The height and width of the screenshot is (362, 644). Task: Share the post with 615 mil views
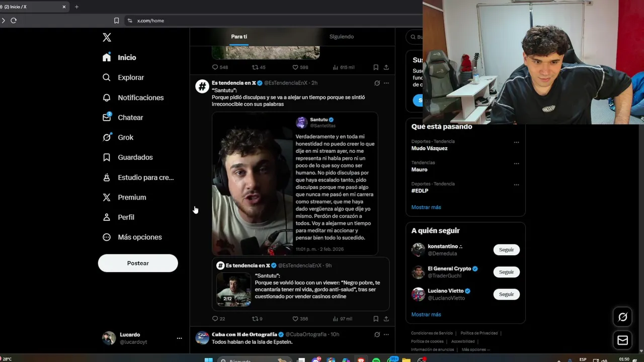coord(386,67)
